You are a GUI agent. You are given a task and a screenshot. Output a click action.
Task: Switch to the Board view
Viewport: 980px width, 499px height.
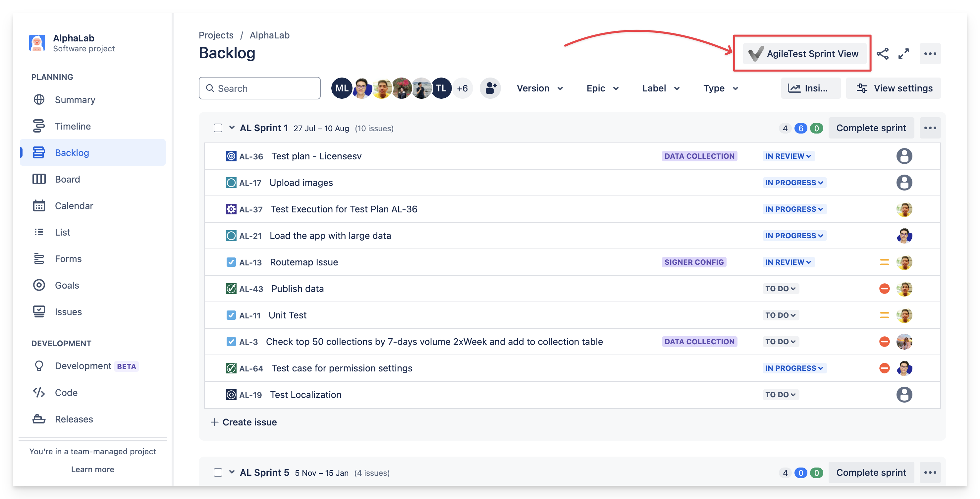click(x=67, y=179)
